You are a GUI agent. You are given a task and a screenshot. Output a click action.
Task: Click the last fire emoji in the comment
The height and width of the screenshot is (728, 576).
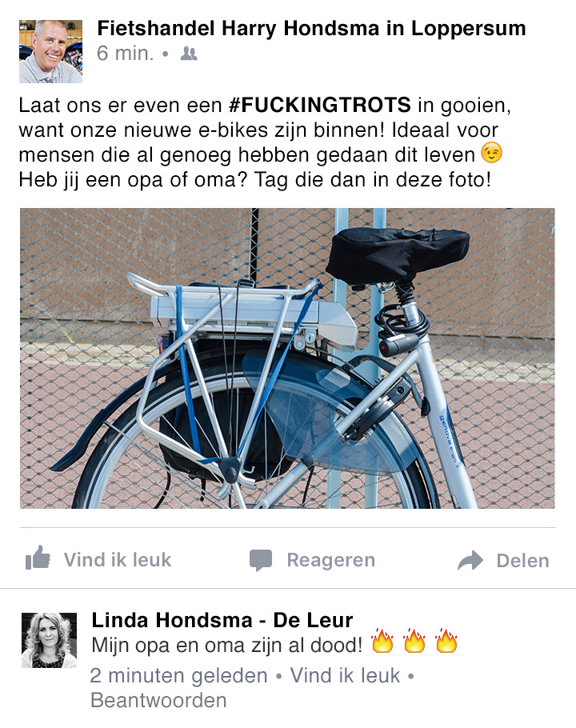coord(446,642)
